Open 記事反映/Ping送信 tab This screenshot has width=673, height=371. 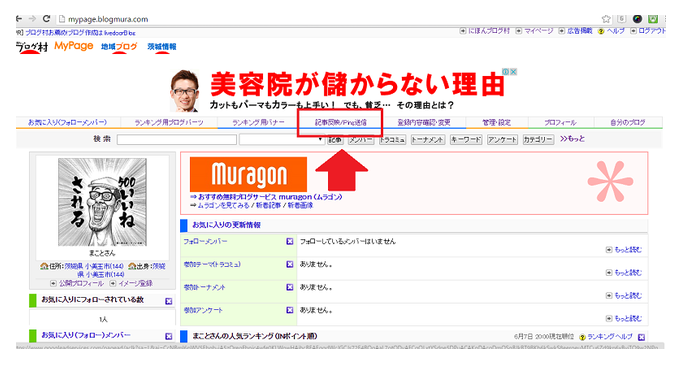pos(341,122)
